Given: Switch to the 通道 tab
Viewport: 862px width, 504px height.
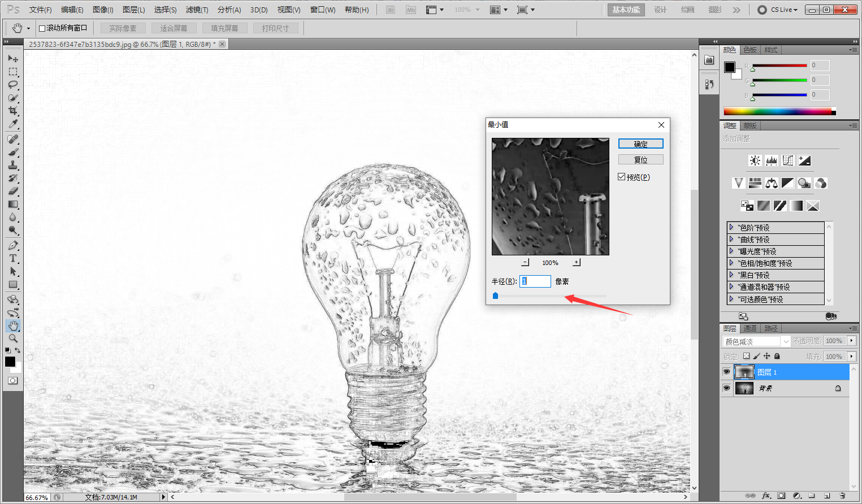Looking at the screenshot, I should [x=750, y=328].
